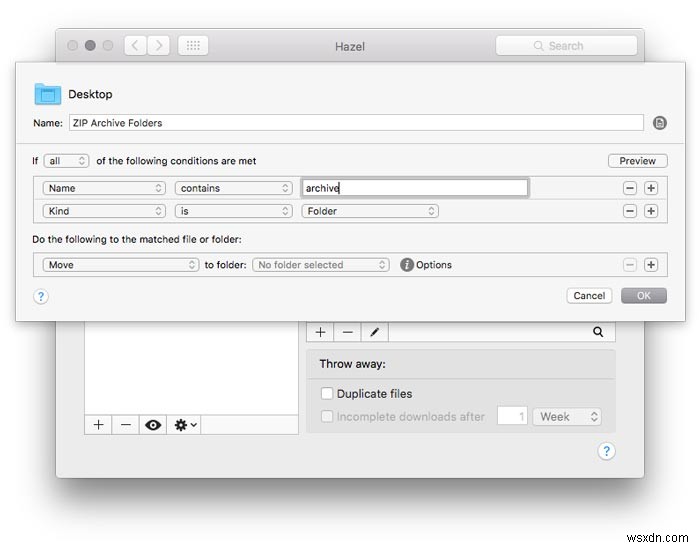Open the 'contains' operator dropdown
Viewport: 700px width, 548px height.
[x=233, y=188]
